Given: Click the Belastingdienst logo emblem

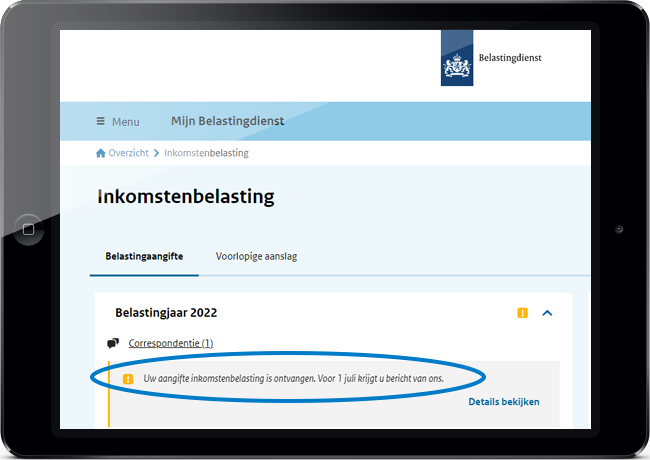Looking at the screenshot, I should tap(459, 61).
